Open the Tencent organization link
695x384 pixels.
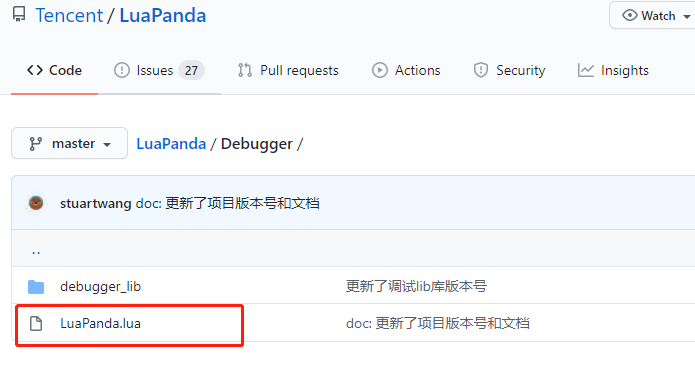point(69,16)
